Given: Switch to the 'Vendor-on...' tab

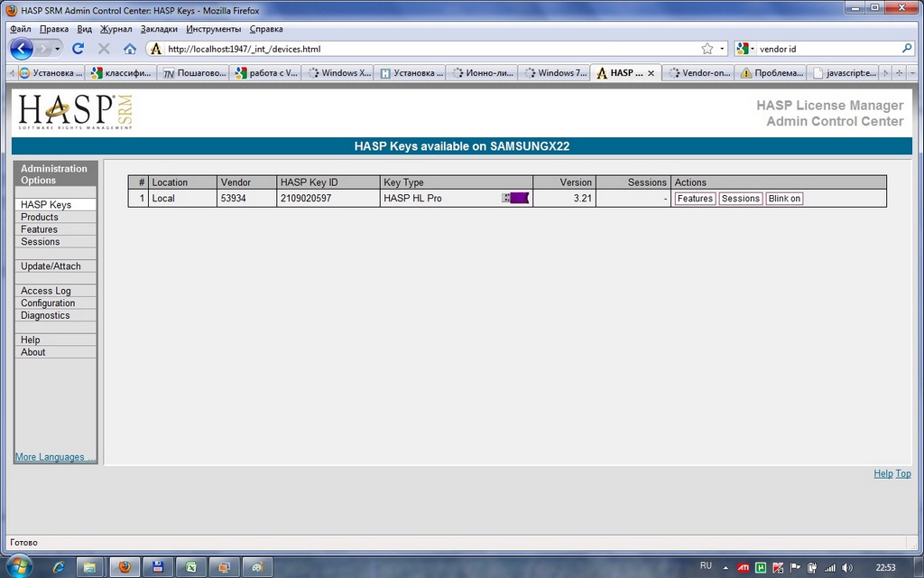Looking at the screenshot, I should tap(698, 73).
